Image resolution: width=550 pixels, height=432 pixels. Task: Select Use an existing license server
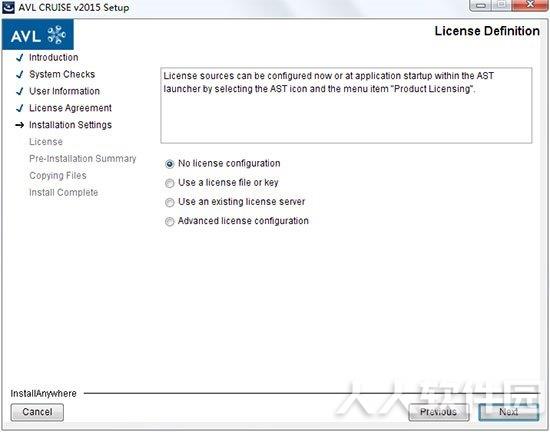[170, 202]
